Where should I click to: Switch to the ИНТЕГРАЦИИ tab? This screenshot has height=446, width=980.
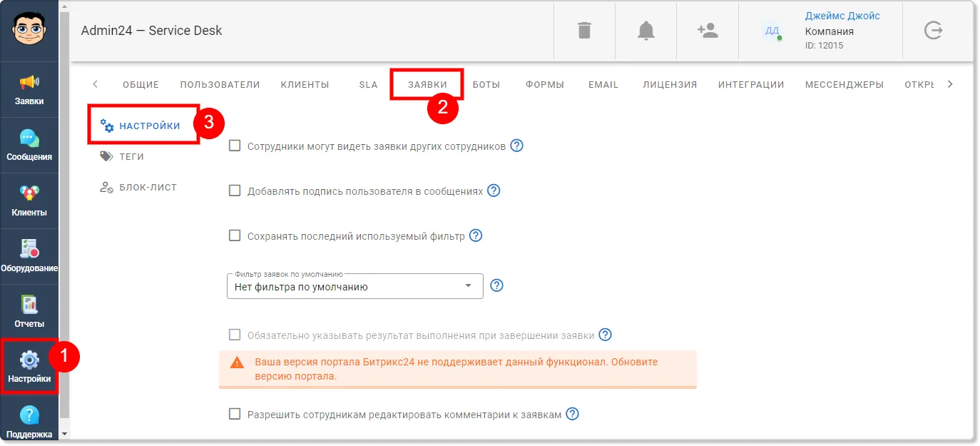(751, 84)
